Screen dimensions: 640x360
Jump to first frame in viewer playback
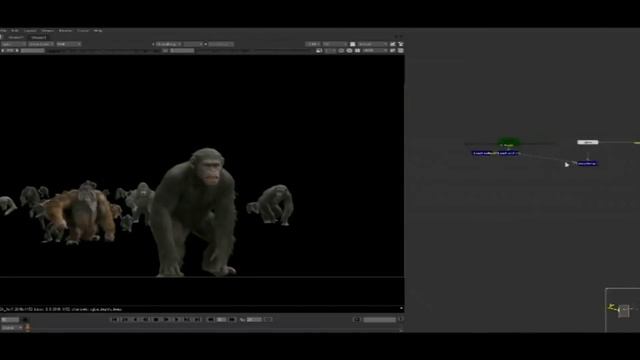tap(115, 320)
